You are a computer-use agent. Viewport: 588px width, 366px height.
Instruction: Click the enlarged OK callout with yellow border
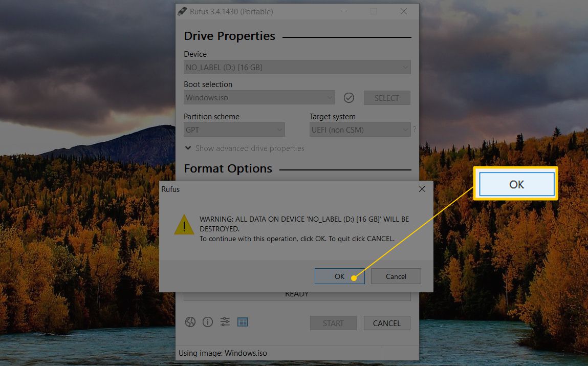click(516, 184)
